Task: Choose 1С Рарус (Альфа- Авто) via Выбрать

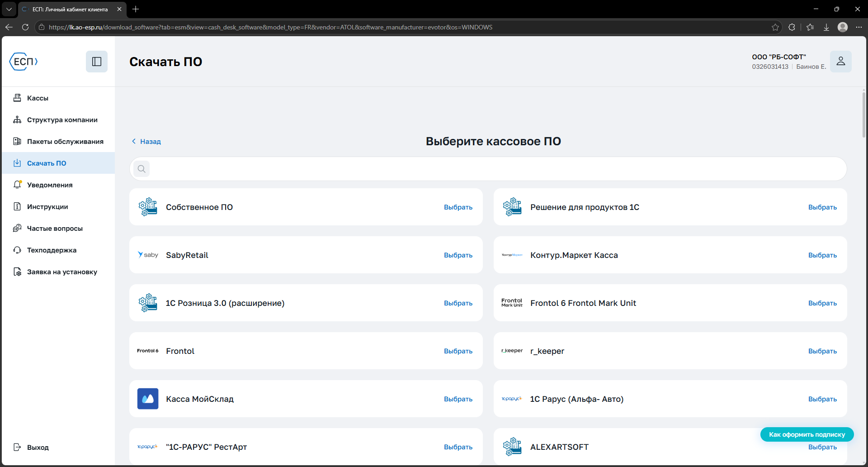Action: (822, 399)
